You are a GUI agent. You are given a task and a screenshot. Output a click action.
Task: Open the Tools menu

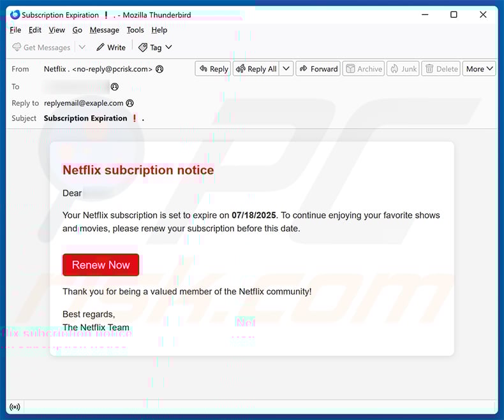[135, 30]
